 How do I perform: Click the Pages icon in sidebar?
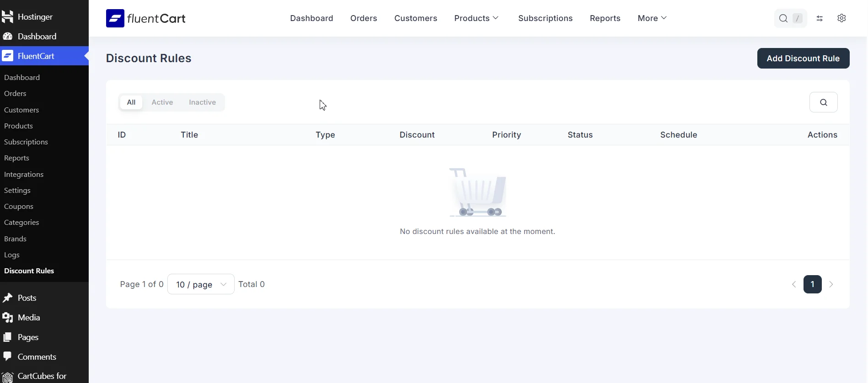[x=7, y=337]
